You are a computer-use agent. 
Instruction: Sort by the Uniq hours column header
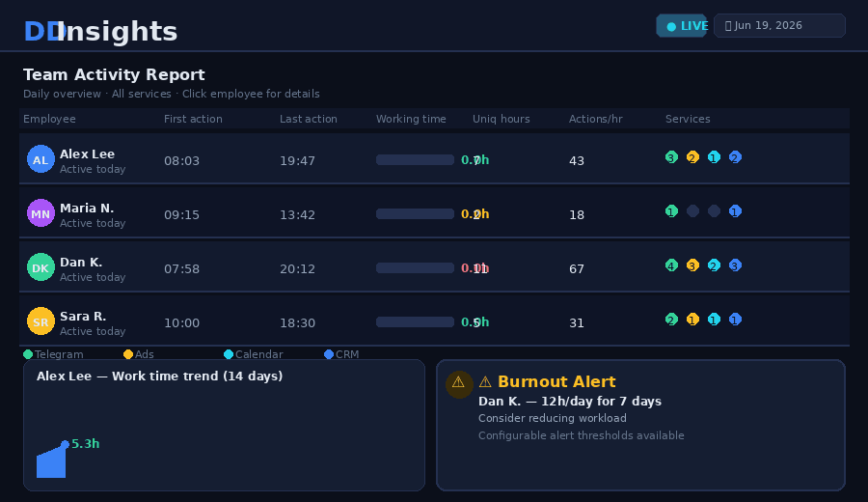[501, 119]
